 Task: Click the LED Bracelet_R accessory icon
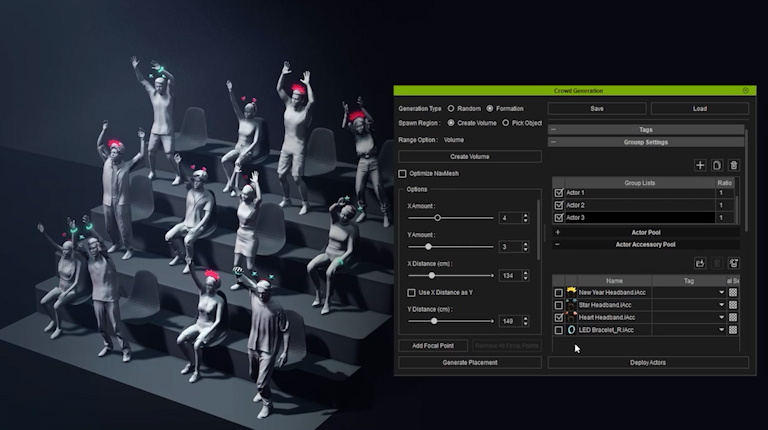572,330
